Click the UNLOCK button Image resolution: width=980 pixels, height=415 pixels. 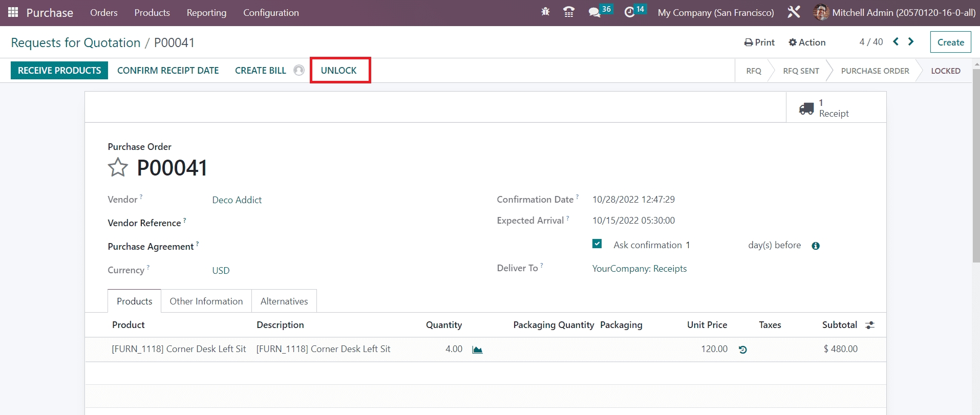(339, 71)
